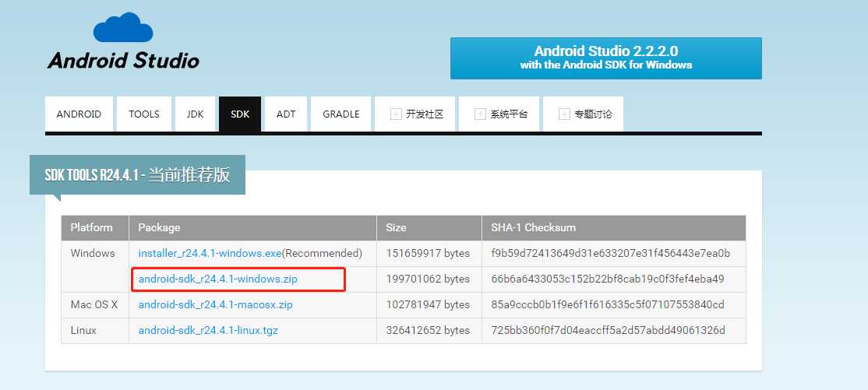Click the Android Studio logo text
This screenshot has height=390, width=868.
(x=123, y=60)
